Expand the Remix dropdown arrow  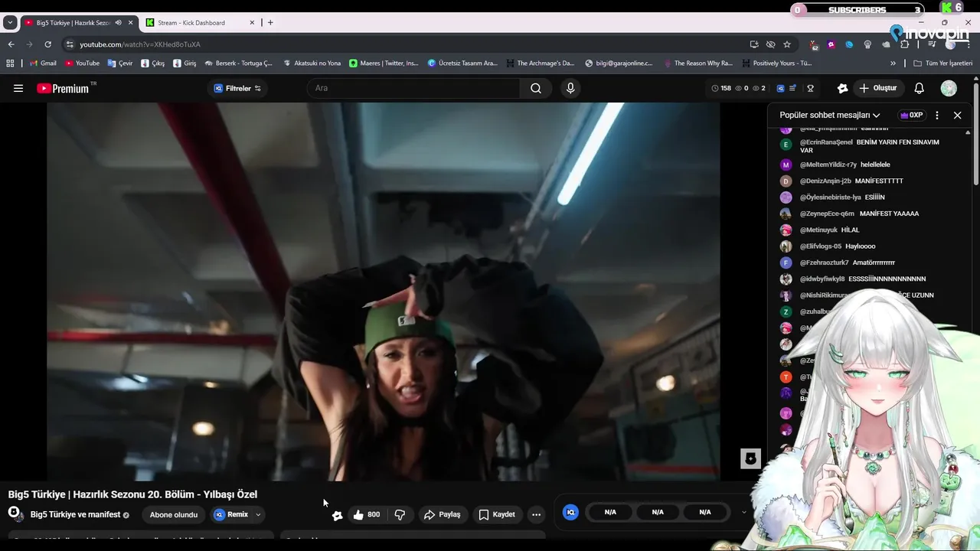pyautogui.click(x=258, y=515)
